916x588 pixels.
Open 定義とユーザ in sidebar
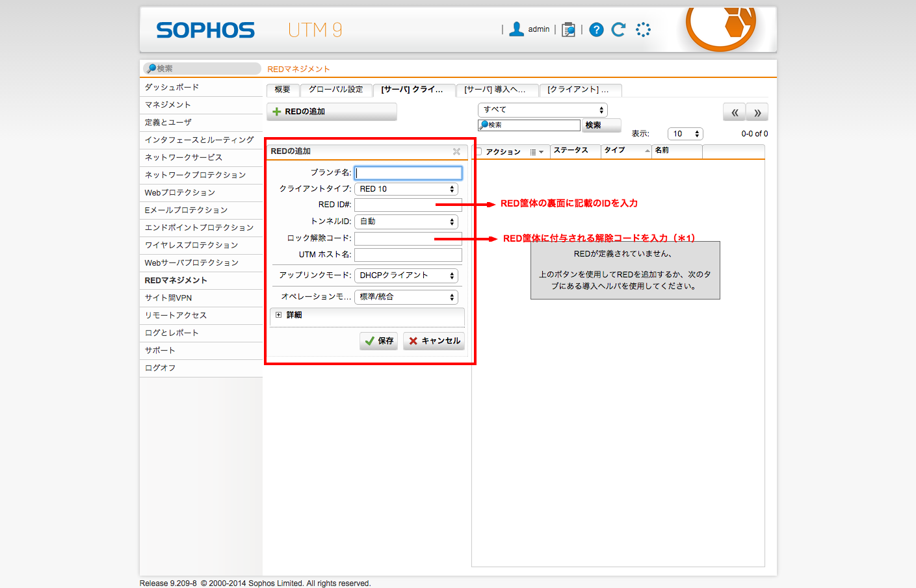(201, 123)
